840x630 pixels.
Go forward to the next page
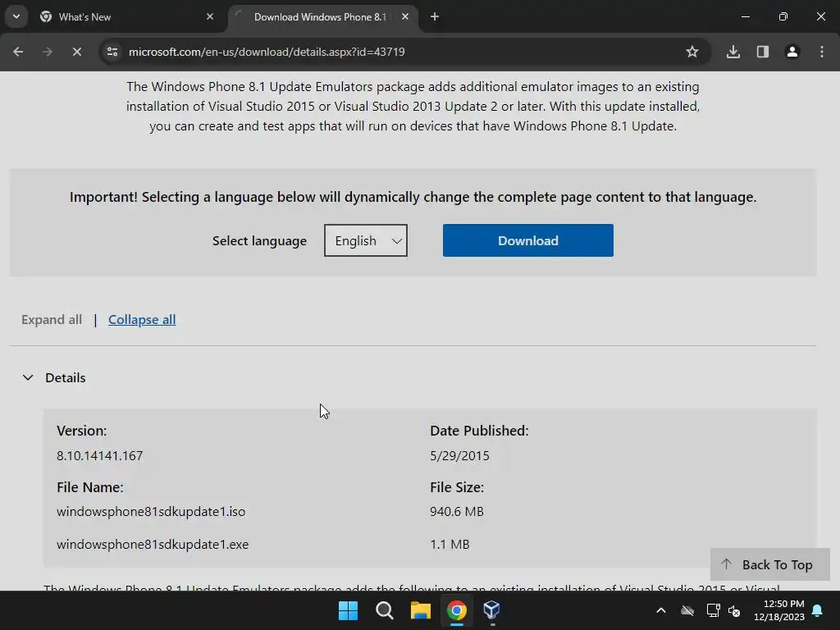tap(48, 52)
